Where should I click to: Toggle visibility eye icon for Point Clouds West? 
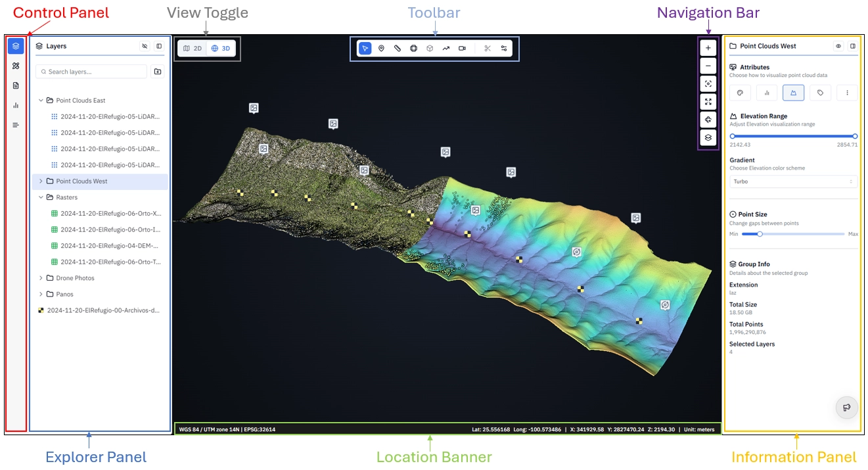pos(838,46)
